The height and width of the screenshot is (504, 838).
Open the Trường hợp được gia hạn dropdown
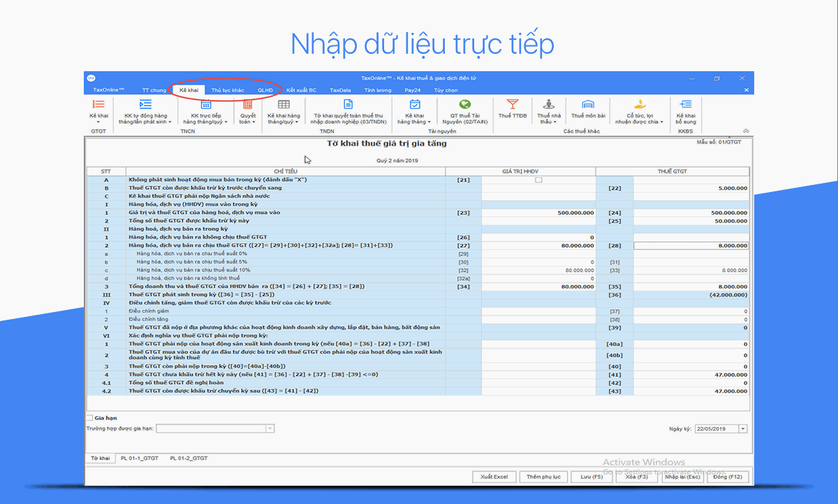click(x=269, y=428)
